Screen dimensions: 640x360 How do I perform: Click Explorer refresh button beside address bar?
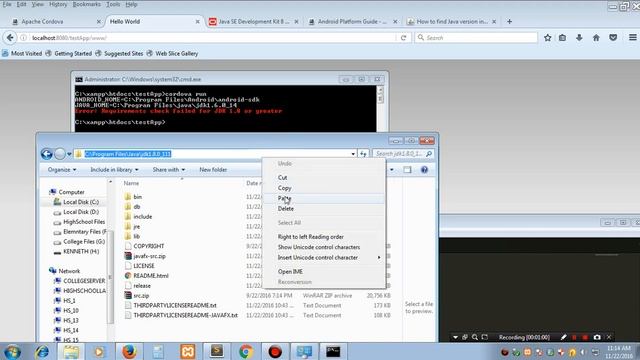(363, 154)
